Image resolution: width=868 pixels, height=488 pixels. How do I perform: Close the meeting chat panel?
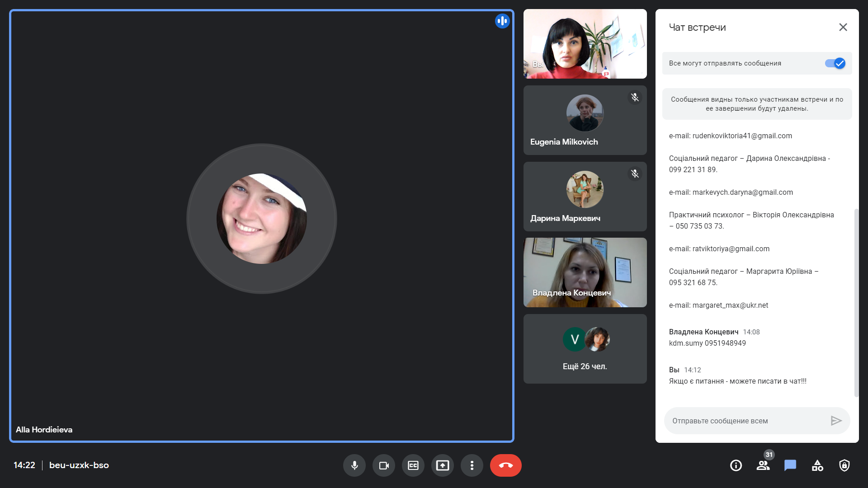click(843, 27)
